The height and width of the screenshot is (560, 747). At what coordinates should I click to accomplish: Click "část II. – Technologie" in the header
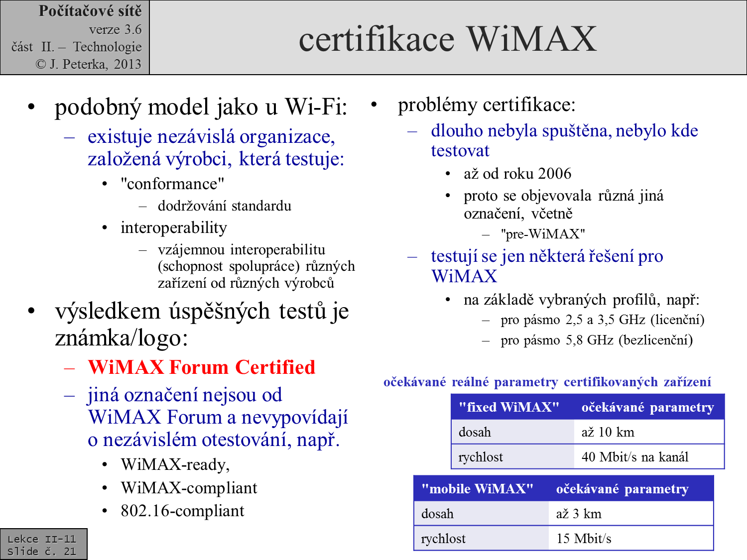pos(77,47)
